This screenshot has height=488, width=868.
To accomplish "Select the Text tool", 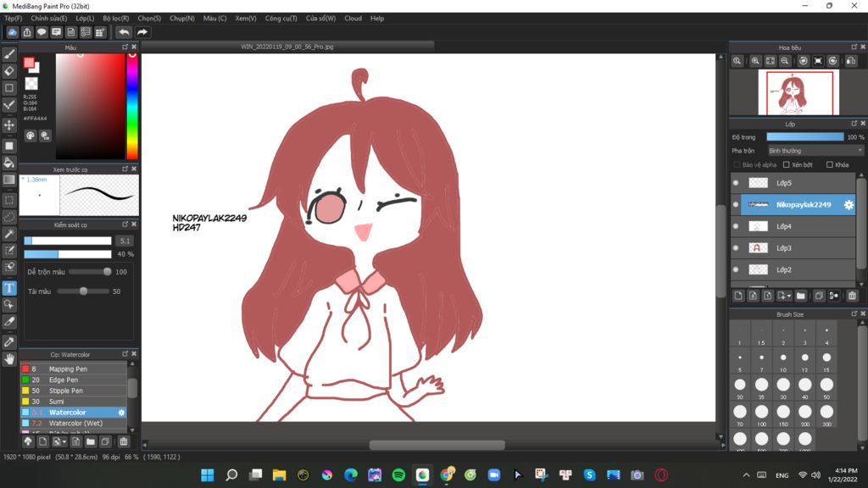I will coord(9,288).
